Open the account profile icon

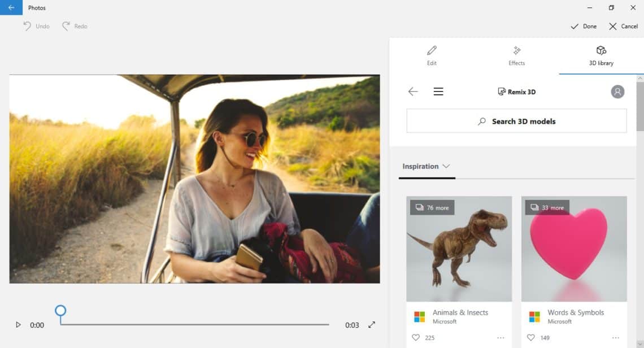(x=617, y=91)
